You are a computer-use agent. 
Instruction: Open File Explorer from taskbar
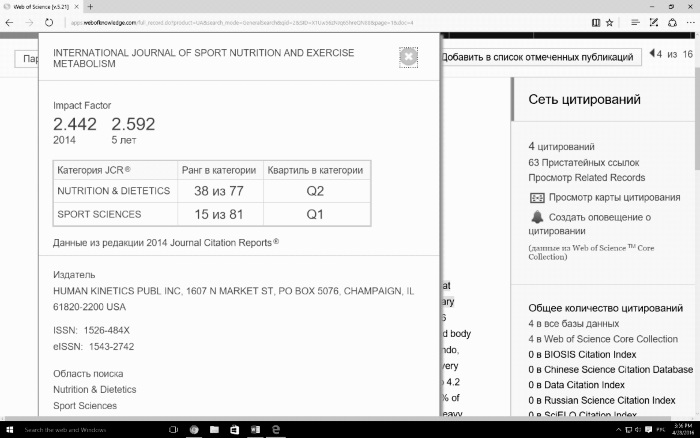(x=214, y=430)
